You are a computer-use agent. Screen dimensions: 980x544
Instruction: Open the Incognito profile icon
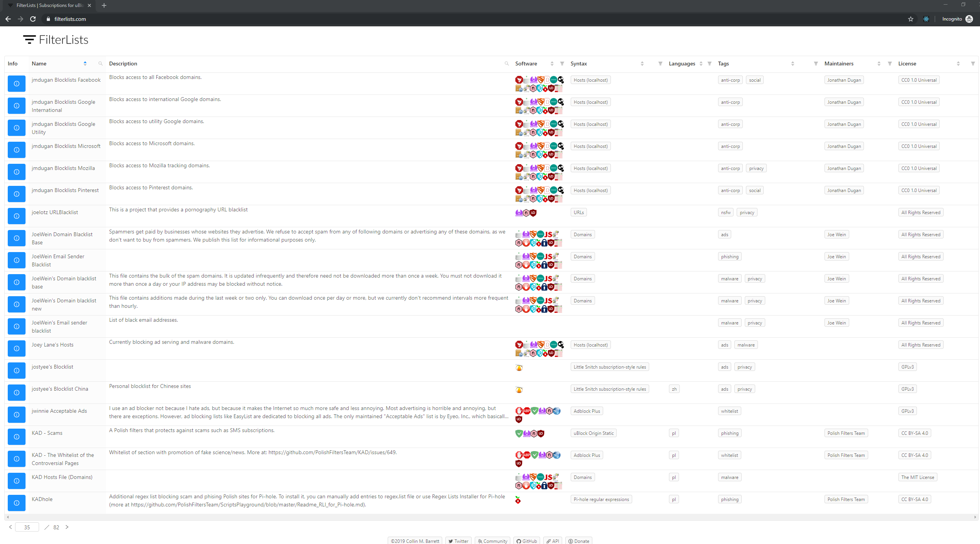(x=969, y=19)
